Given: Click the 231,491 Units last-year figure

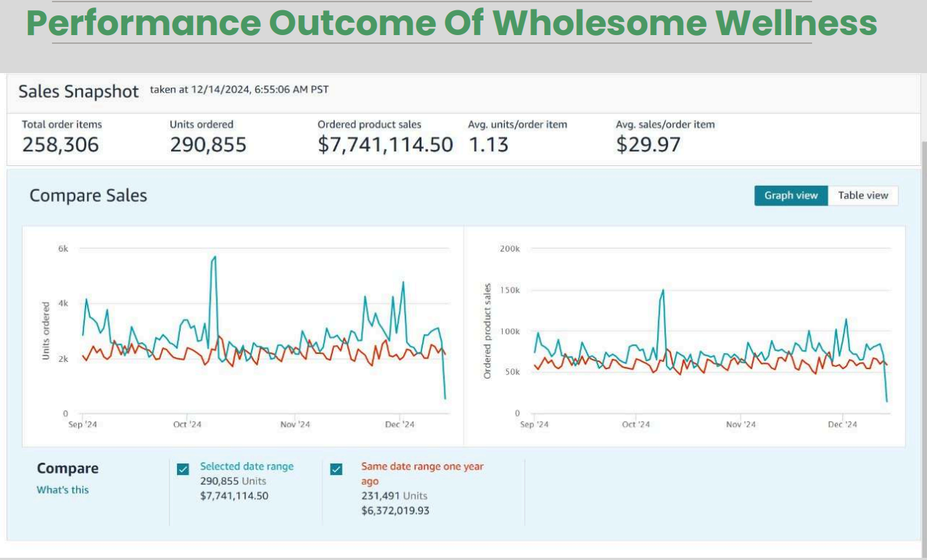Looking at the screenshot, I should [x=394, y=496].
